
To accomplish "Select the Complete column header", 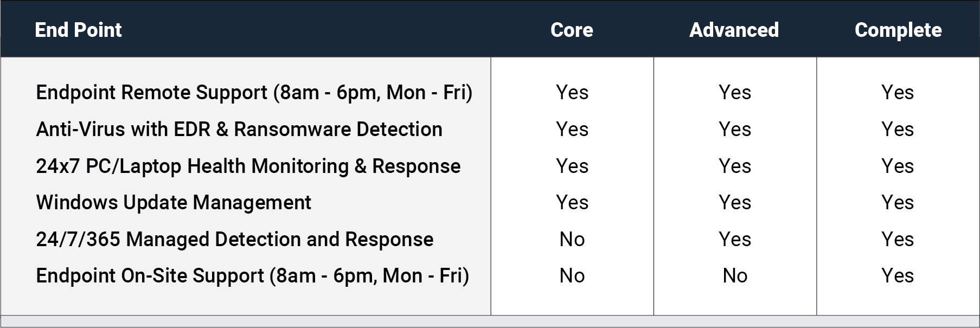I will [898, 30].
